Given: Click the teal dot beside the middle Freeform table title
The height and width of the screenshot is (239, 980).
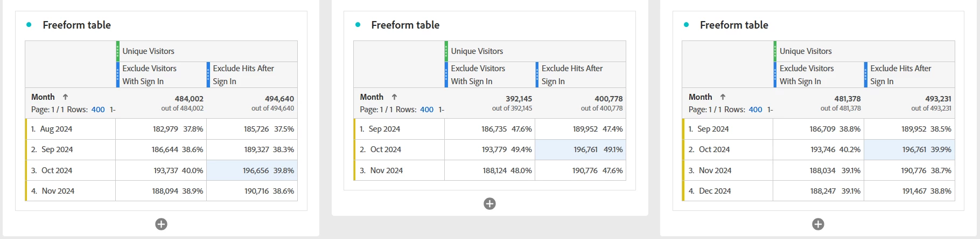Looking at the screenshot, I should click(358, 25).
